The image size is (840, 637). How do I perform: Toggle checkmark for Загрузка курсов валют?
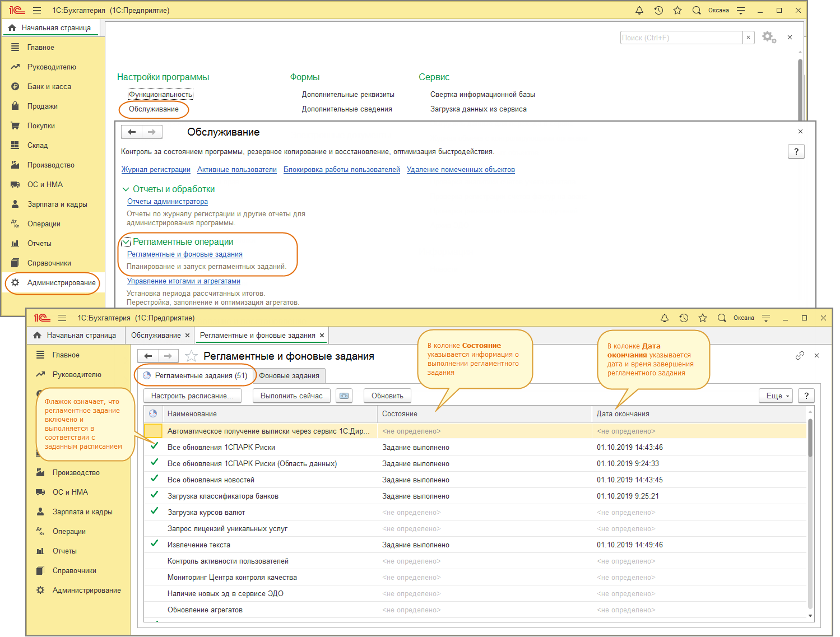(154, 512)
